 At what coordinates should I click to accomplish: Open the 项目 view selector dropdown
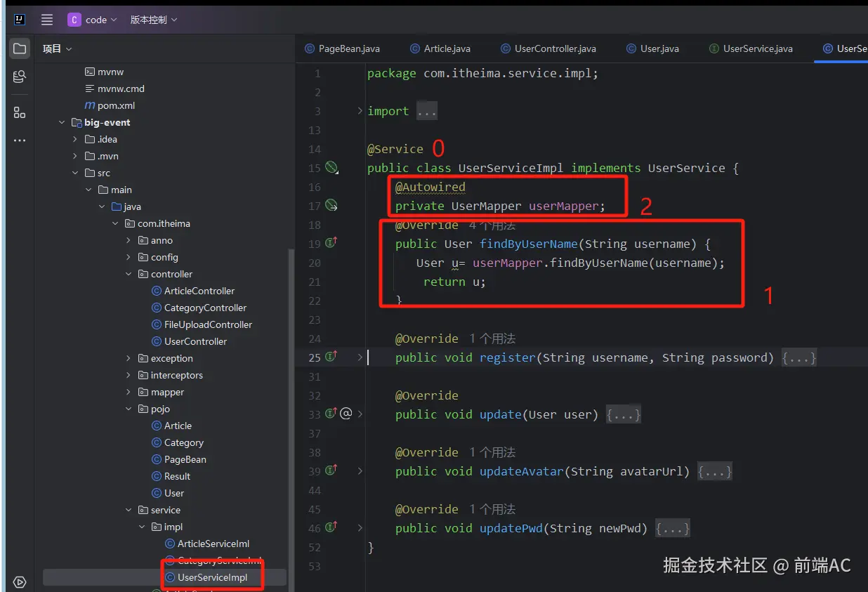tap(57, 48)
